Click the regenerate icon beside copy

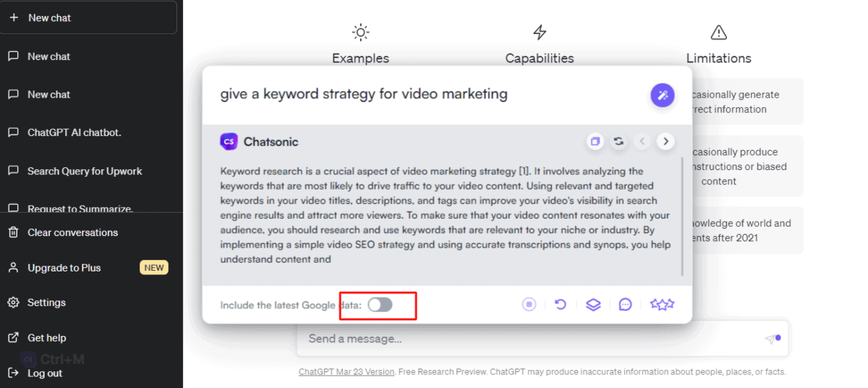tap(618, 142)
